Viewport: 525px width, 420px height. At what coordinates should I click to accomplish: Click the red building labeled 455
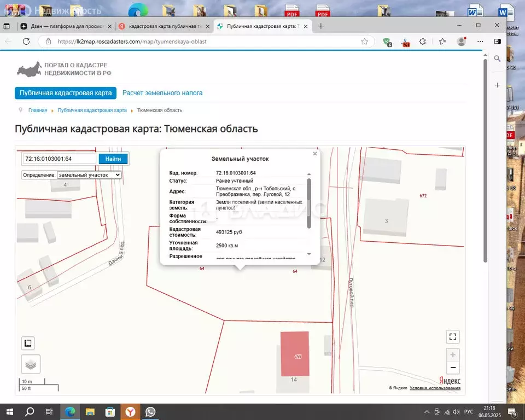coord(295,354)
